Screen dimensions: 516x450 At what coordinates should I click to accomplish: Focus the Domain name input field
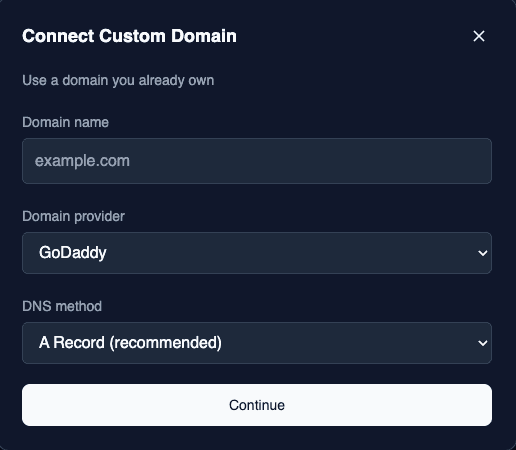pos(257,161)
